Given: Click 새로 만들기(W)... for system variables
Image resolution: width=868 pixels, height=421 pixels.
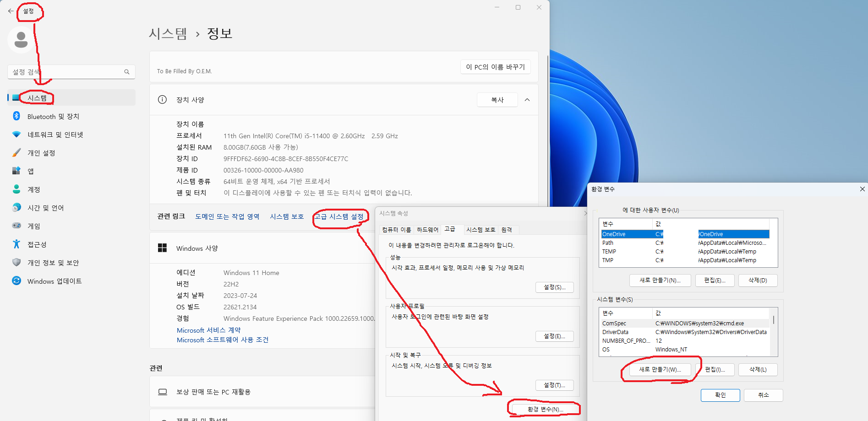Looking at the screenshot, I should pos(660,370).
